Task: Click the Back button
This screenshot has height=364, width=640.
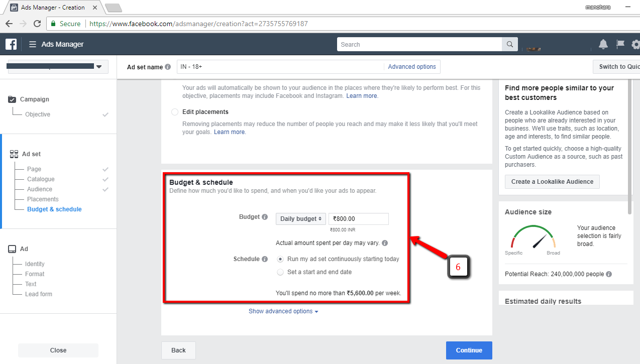Action: click(178, 350)
